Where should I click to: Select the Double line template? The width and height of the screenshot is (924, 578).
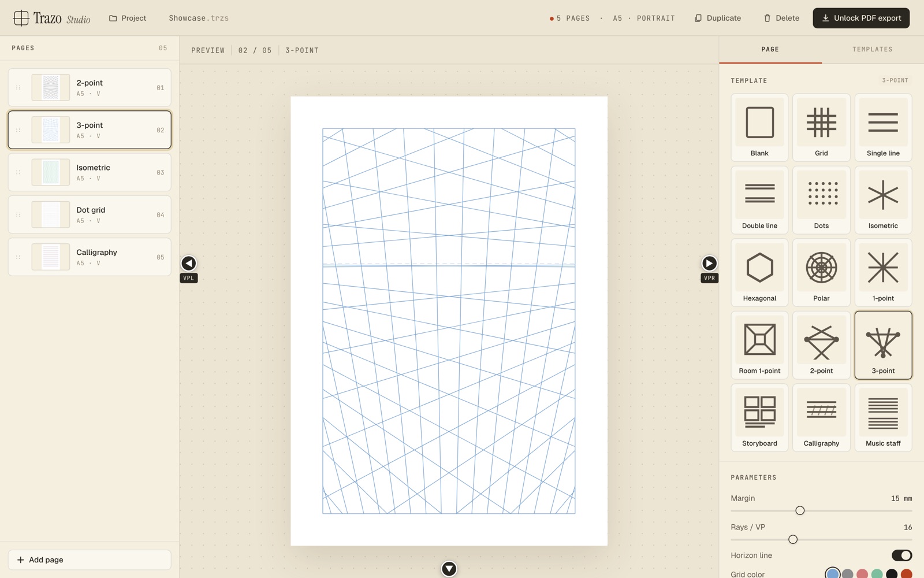click(759, 200)
